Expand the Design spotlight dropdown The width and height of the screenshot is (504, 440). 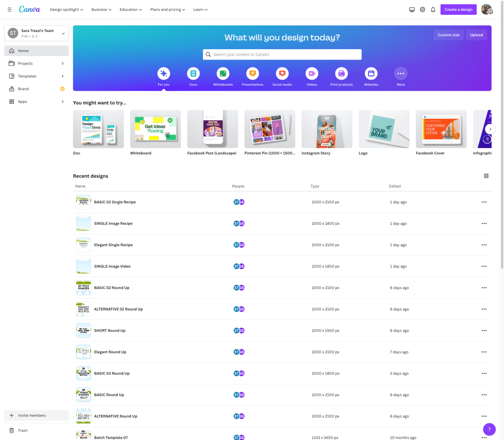(x=67, y=9)
